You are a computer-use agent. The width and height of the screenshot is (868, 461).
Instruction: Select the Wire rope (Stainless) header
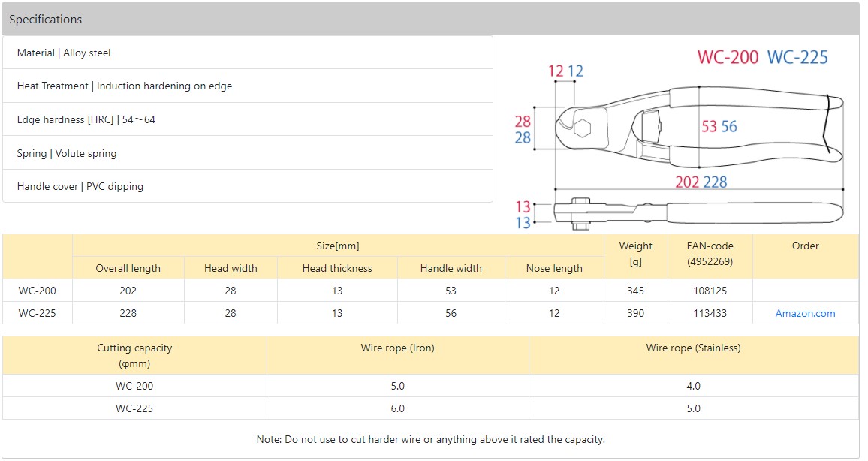[x=693, y=348]
